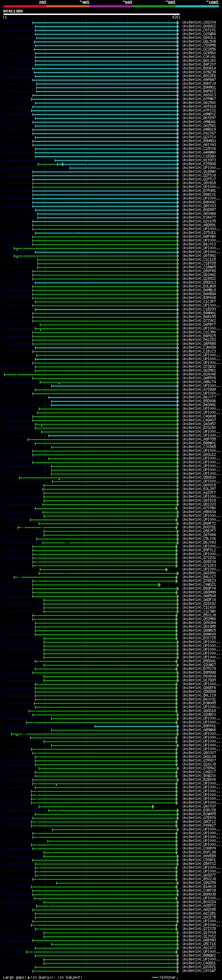
Task: Click the cyan ~100% identity legend segment
Action: 197,6
